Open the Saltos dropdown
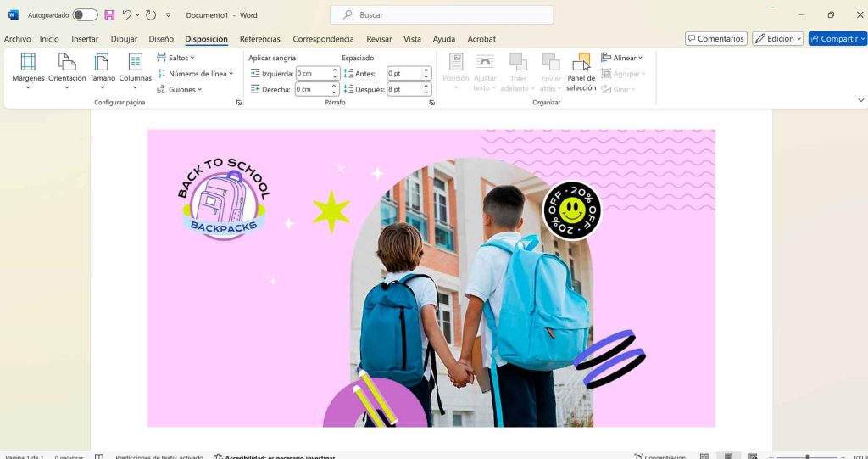 pyautogui.click(x=176, y=58)
